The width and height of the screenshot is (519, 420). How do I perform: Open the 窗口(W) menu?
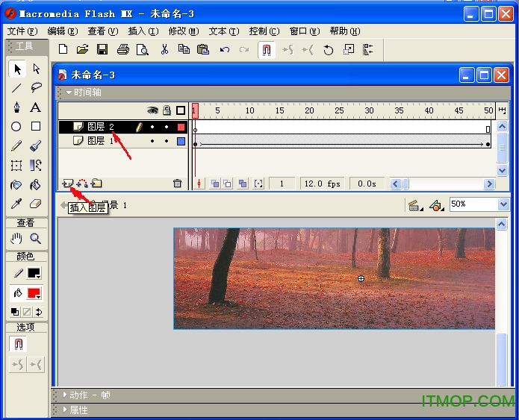click(305, 31)
